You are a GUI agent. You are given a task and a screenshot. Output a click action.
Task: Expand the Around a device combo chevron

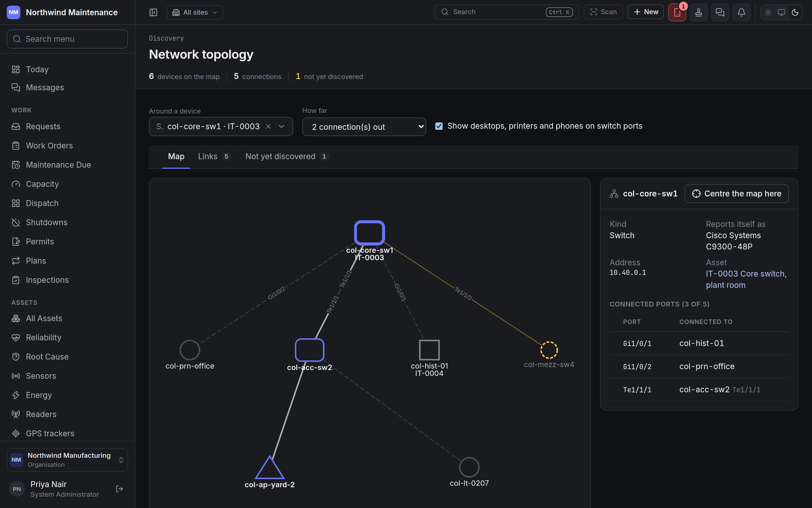(x=281, y=126)
